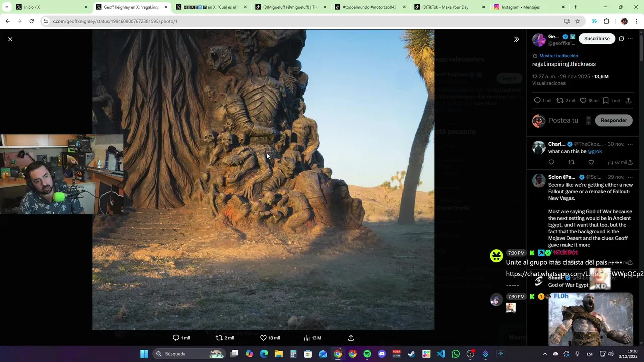Show hidden system tray icons chevron
This screenshot has width=644, height=362.
[544, 354]
